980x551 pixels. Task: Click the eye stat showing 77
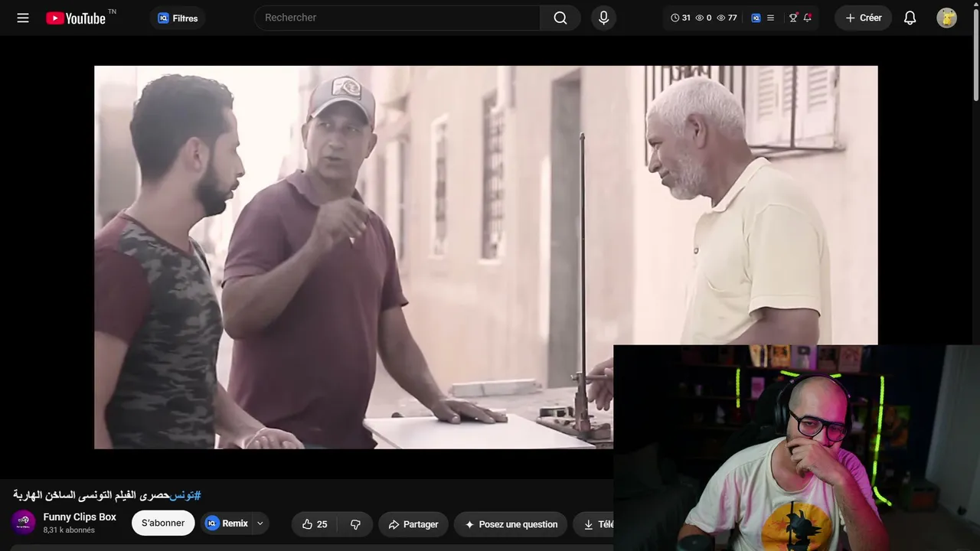click(x=727, y=18)
